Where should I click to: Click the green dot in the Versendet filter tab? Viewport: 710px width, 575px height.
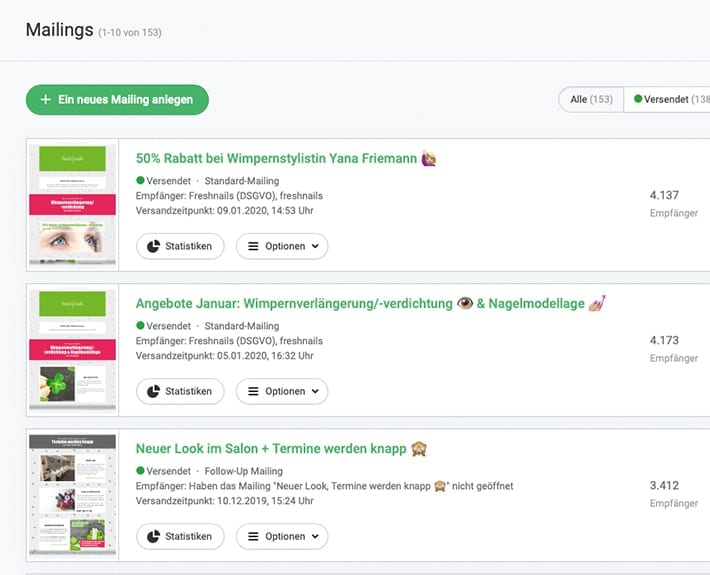638,98
